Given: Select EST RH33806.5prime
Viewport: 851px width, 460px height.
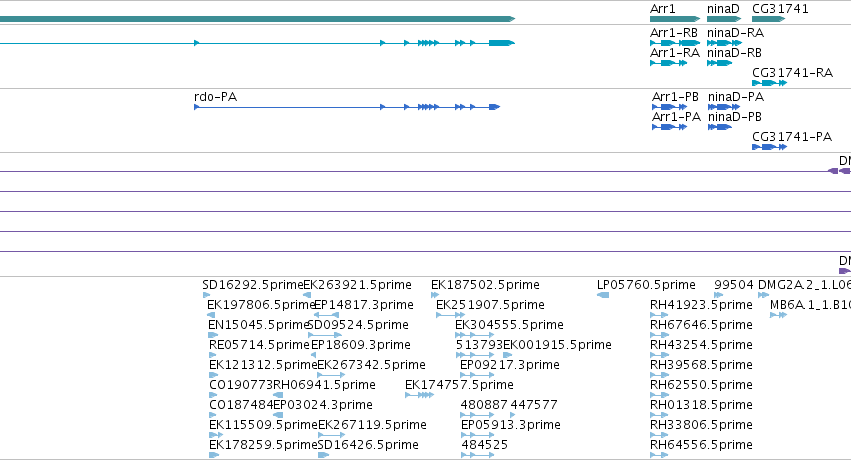Looking at the screenshot, I should pos(701,425).
